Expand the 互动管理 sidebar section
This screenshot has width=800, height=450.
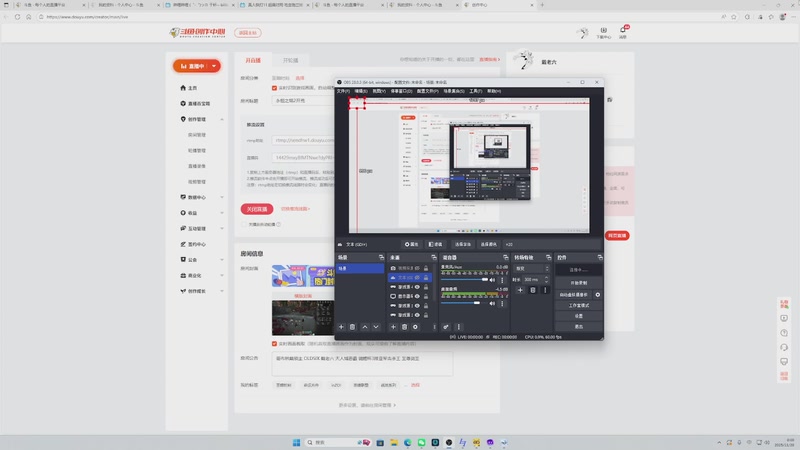(x=222, y=229)
